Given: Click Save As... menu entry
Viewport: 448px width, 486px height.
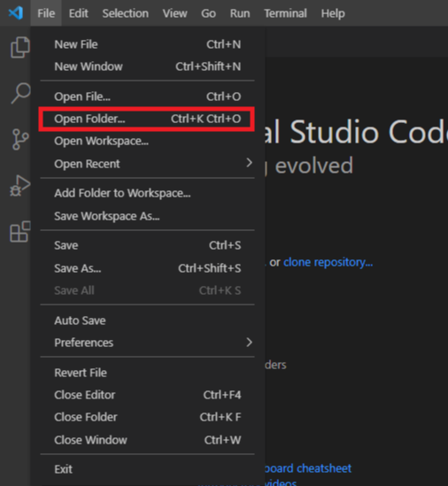Looking at the screenshot, I should [147, 268].
